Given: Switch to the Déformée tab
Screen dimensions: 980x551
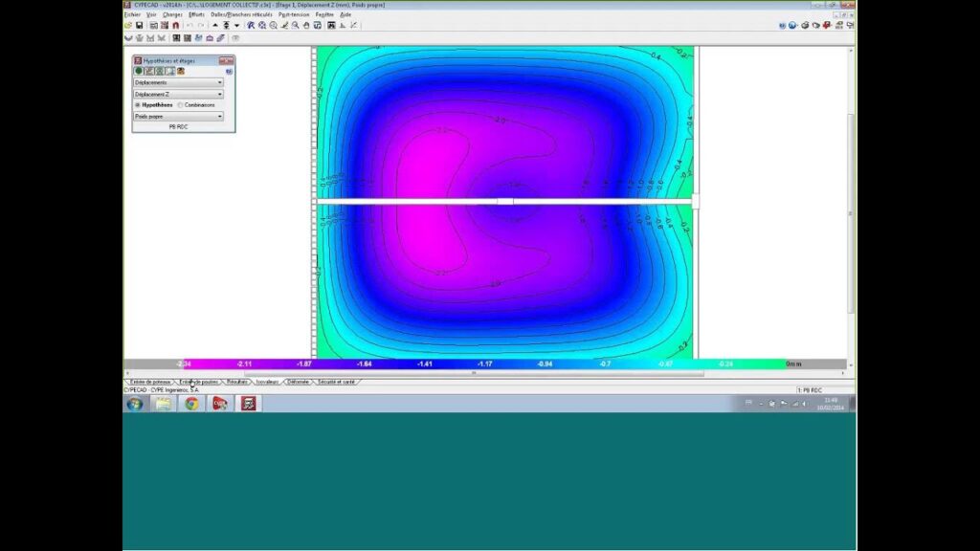Looking at the screenshot, I should pos(298,382).
